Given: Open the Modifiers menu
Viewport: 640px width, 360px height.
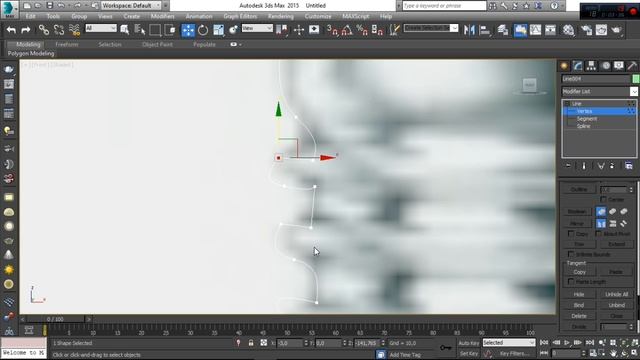Looking at the screenshot, I should point(162,16).
